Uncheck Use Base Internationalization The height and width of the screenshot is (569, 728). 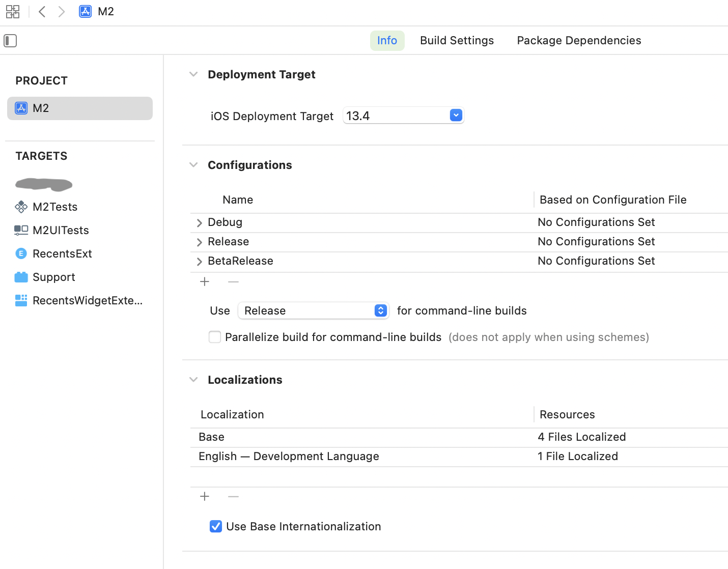pos(216,526)
